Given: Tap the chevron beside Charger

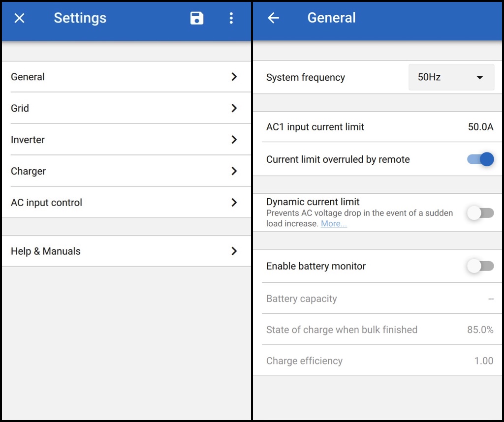Looking at the screenshot, I should 234,171.
